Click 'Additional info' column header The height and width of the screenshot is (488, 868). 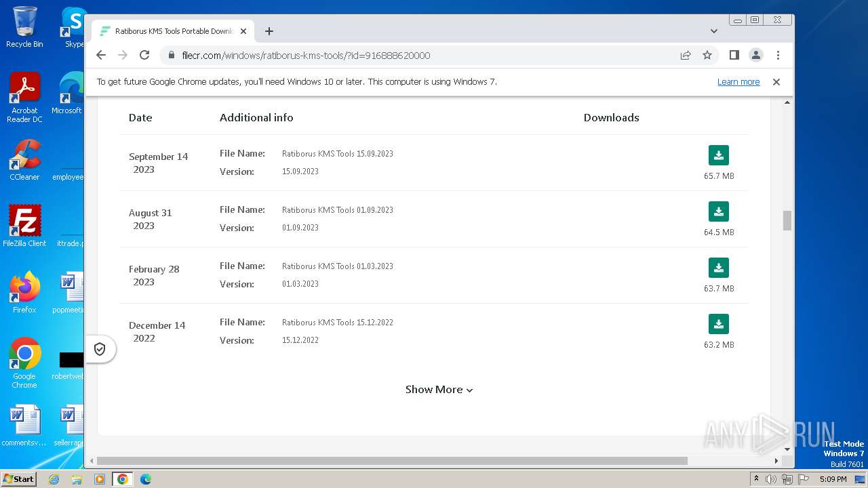click(x=256, y=117)
